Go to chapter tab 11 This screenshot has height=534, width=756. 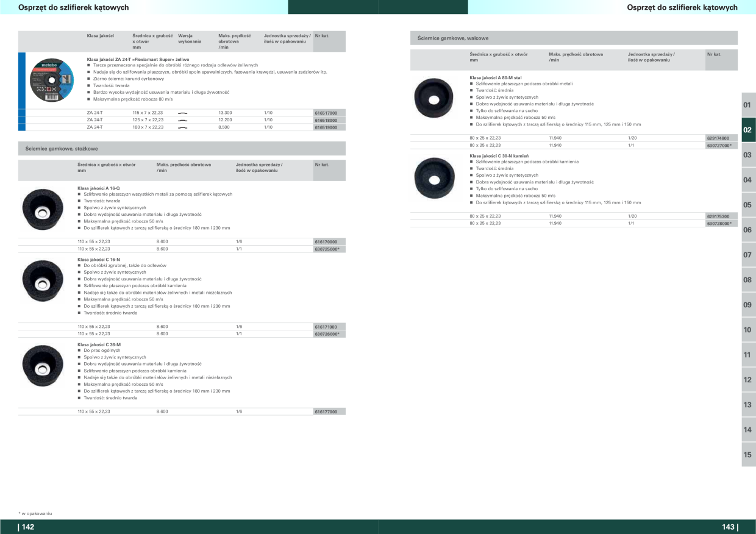tap(748, 355)
